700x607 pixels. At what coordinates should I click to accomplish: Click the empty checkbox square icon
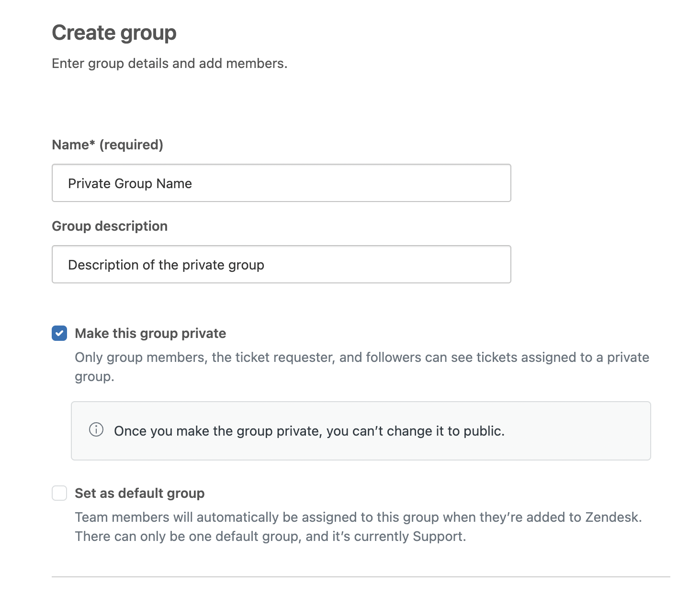click(59, 493)
